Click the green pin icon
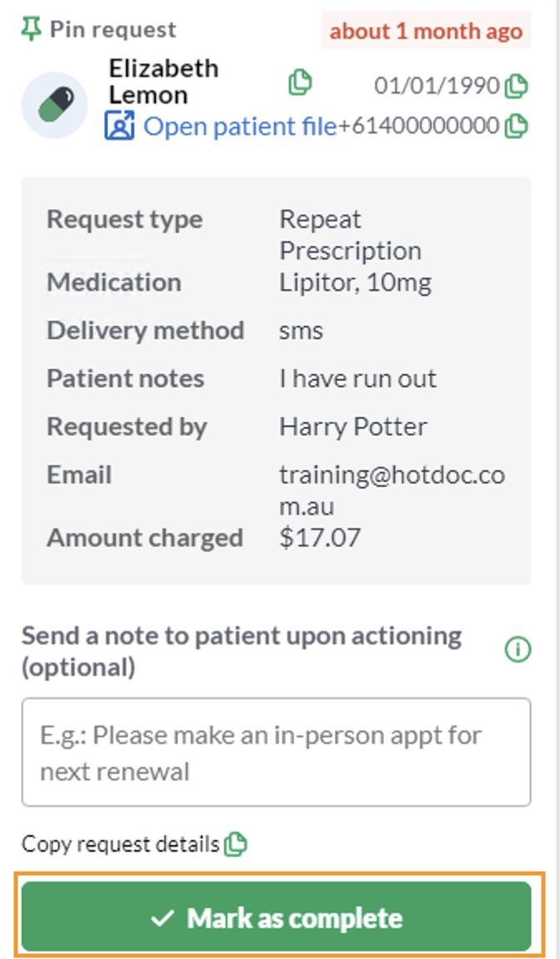 click(32, 29)
